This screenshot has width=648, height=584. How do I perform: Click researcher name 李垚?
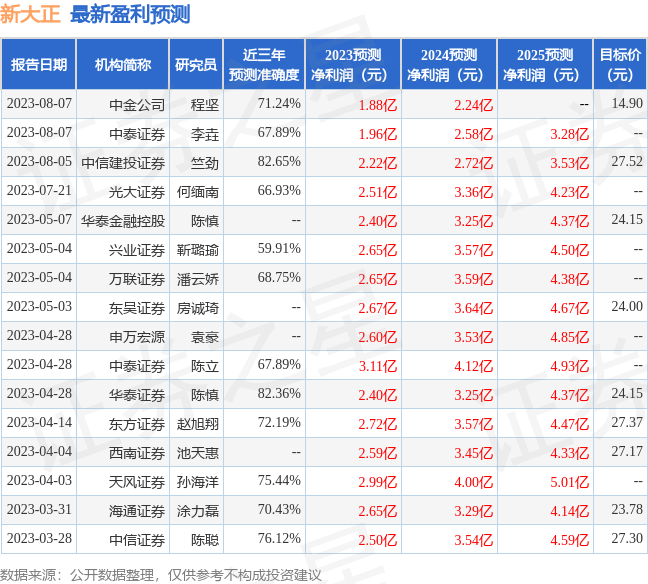point(205,134)
